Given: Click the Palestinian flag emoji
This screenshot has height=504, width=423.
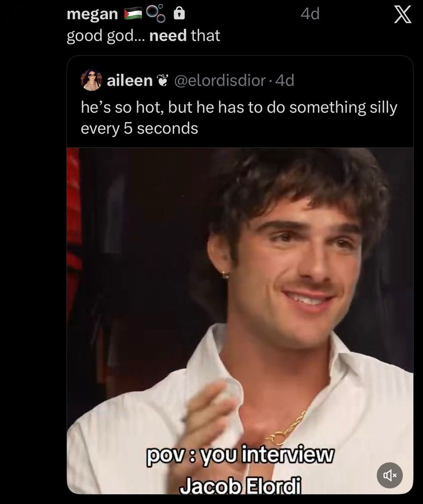Looking at the screenshot, I should 133,14.
